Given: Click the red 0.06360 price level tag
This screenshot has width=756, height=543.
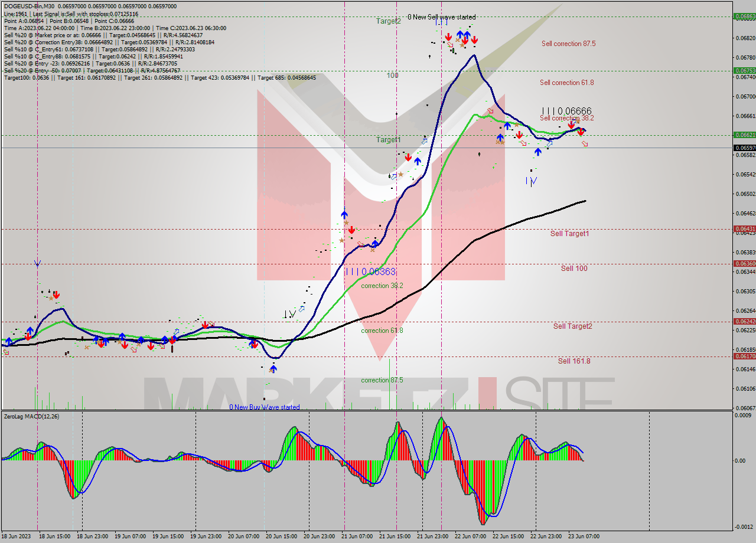Looking at the screenshot, I should (x=744, y=263).
